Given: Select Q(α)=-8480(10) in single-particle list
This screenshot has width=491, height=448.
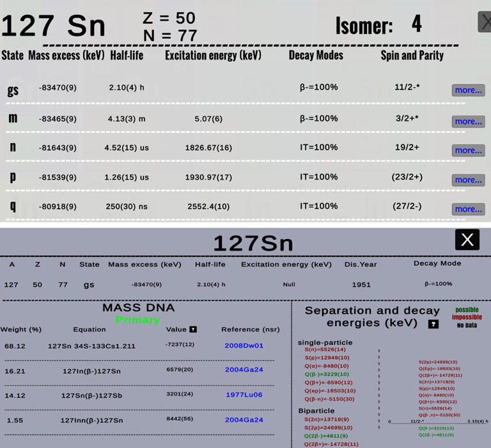Looking at the screenshot, I should coord(327,366).
